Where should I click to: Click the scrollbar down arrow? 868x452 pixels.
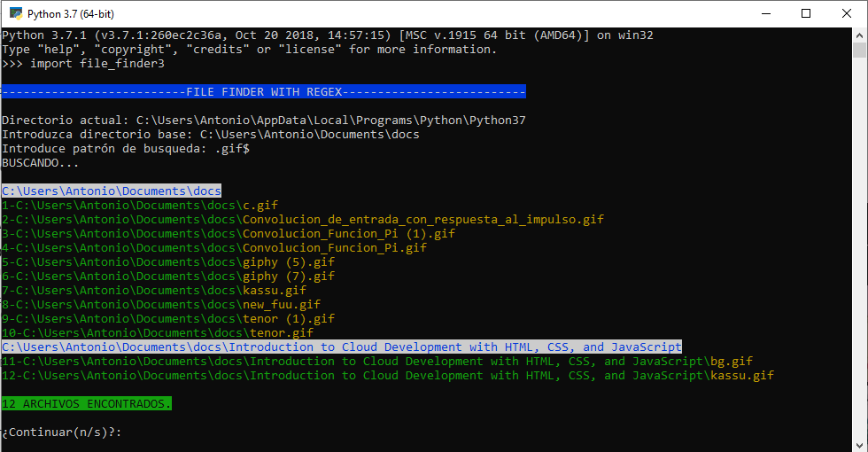859,445
